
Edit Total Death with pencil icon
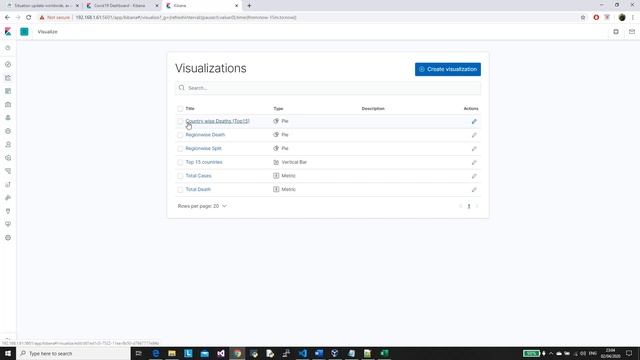[474, 189]
